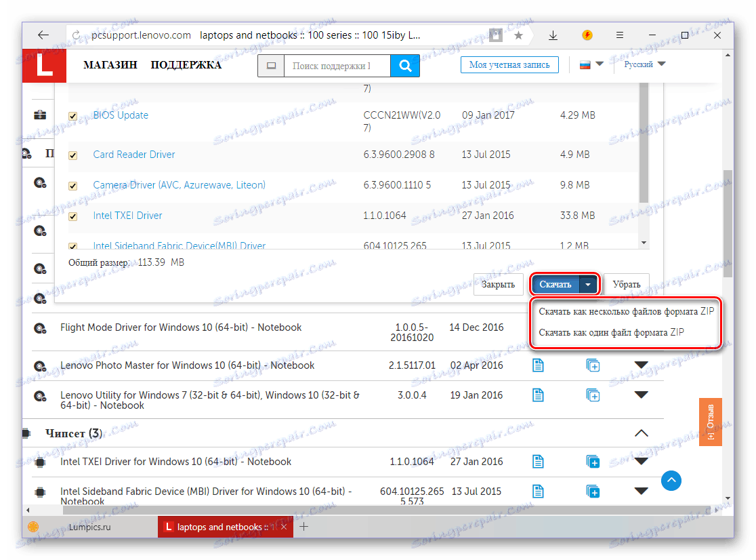756x560 pixels.
Task: Open the Camera Driver (AVC, Azurewave, Liteon) link
Action: [179, 184]
